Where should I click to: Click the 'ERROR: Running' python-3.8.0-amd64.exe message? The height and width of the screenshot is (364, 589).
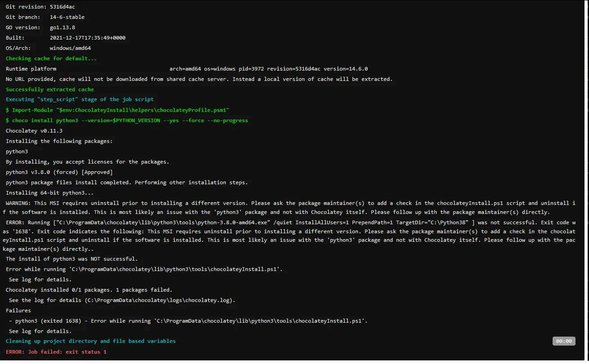click(x=289, y=235)
